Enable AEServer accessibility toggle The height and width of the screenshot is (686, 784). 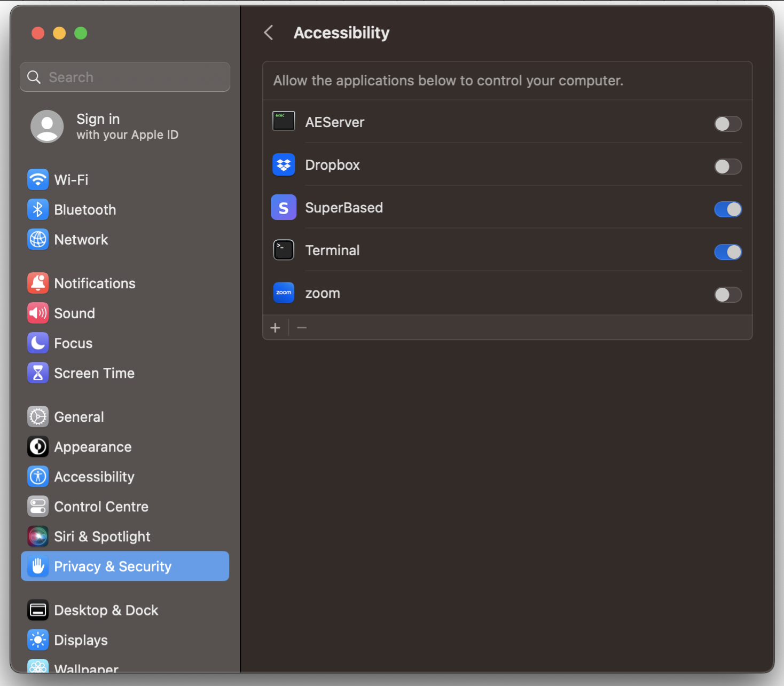[x=728, y=124]
